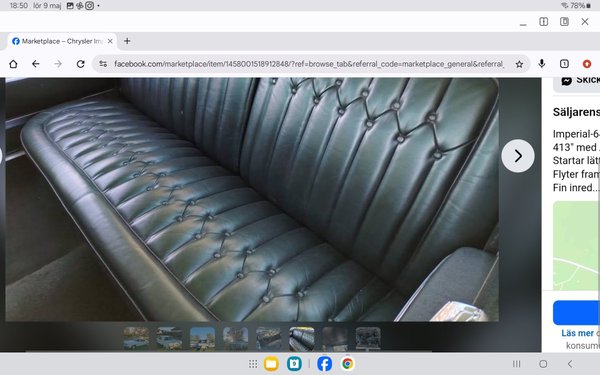Viewport: 600px width, 375px height.
Task: Open site info icon beside the URL
Action: click(103, 64)
